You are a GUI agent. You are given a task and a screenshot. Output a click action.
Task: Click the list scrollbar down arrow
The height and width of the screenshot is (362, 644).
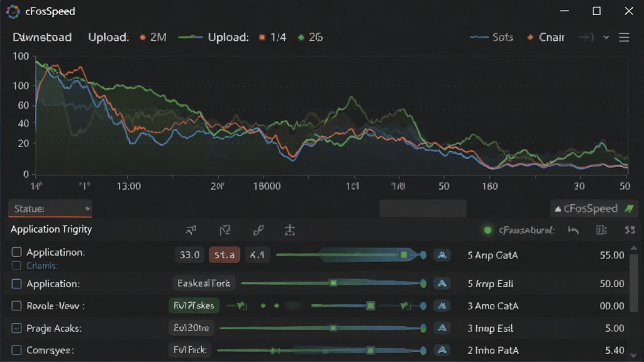tap(634, 356)
